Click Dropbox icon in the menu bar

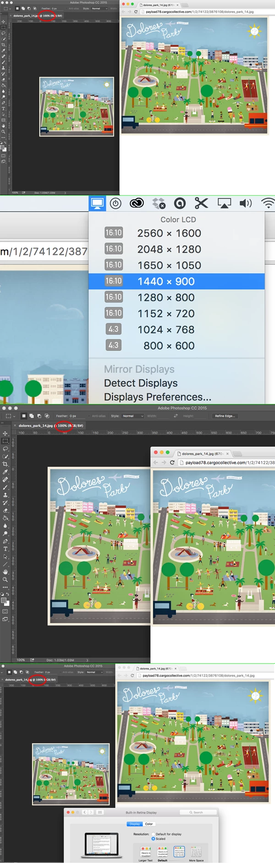click(159, 203)
